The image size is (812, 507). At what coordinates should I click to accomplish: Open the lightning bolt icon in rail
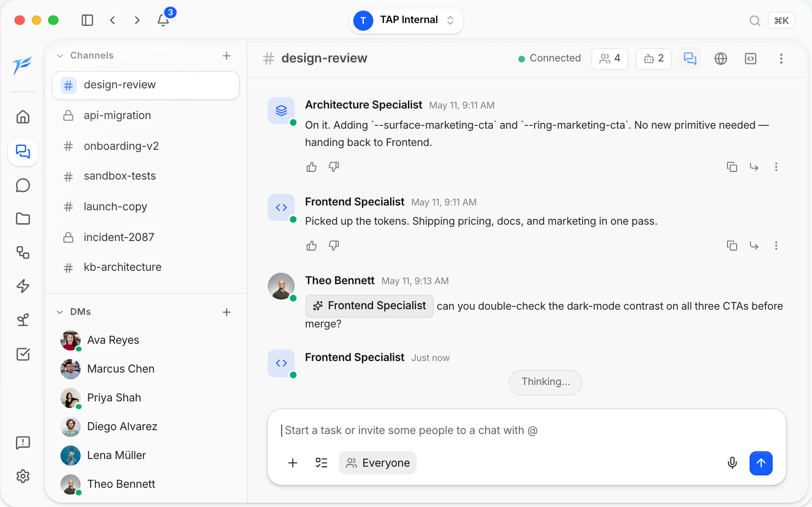click(x=23, y=286)
